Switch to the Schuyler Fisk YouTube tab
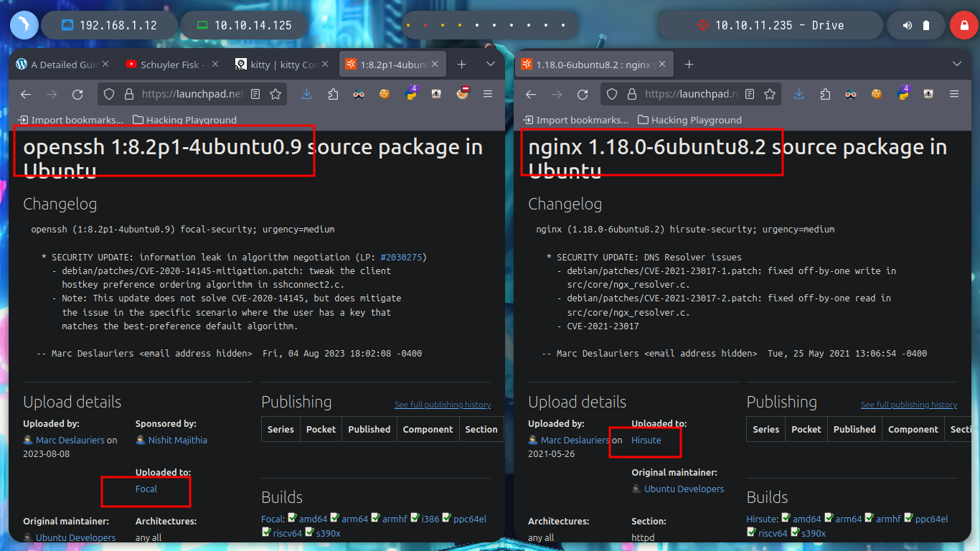Screen dimensions: 980x551 (172, 65)
